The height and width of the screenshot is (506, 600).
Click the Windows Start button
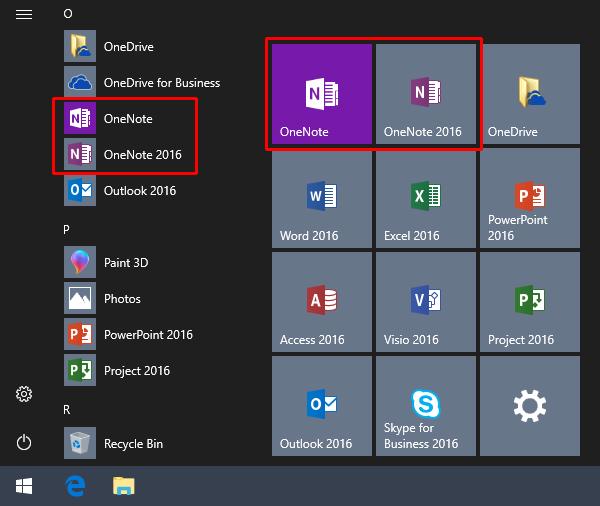[24, 486]
